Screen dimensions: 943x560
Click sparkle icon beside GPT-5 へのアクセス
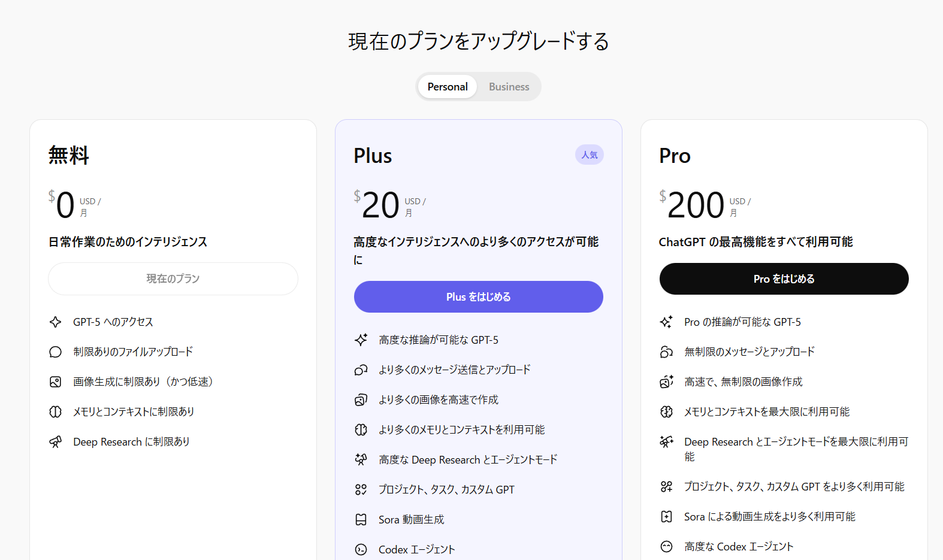click(56, 322)
